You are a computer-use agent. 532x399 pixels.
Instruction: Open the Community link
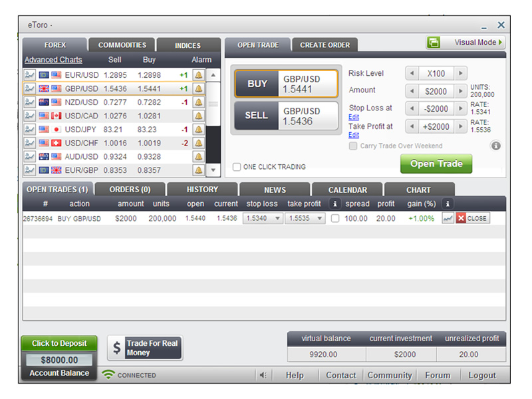pos(390,375)
